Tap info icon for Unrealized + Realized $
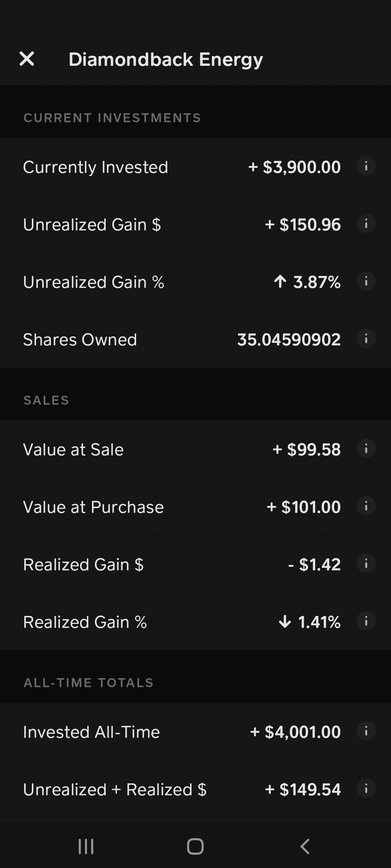The image size is (391, 868). pyautogui.click(x=366, y=789)
